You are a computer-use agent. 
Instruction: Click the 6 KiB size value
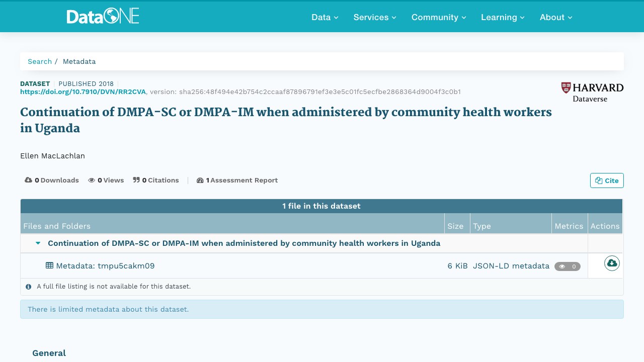pos(458,265)
